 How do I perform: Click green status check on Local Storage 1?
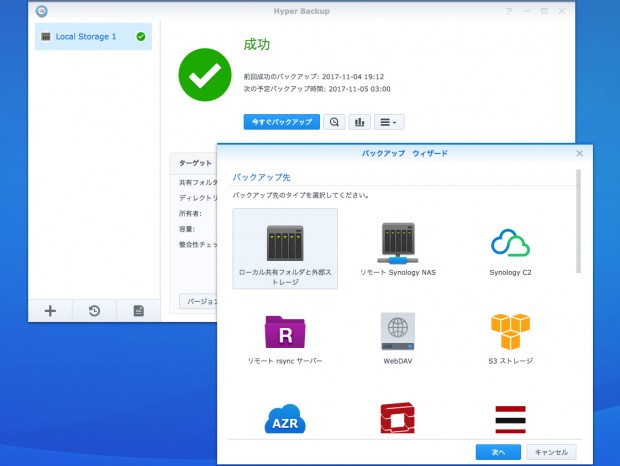click(141, 37)
